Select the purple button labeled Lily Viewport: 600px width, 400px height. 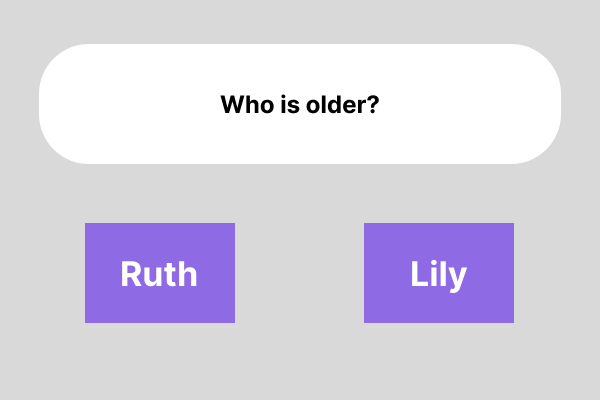[x=439, y=273]
